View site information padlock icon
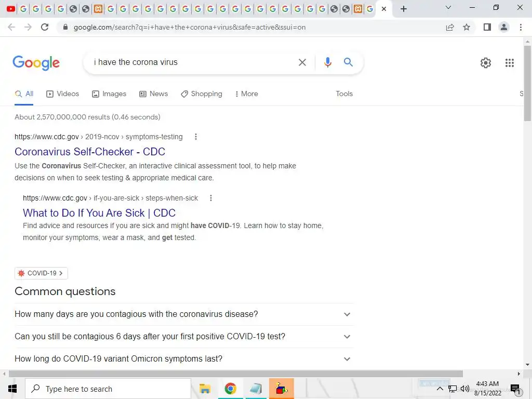This screenshot has height=399, width=532. [x=65, y=27]
